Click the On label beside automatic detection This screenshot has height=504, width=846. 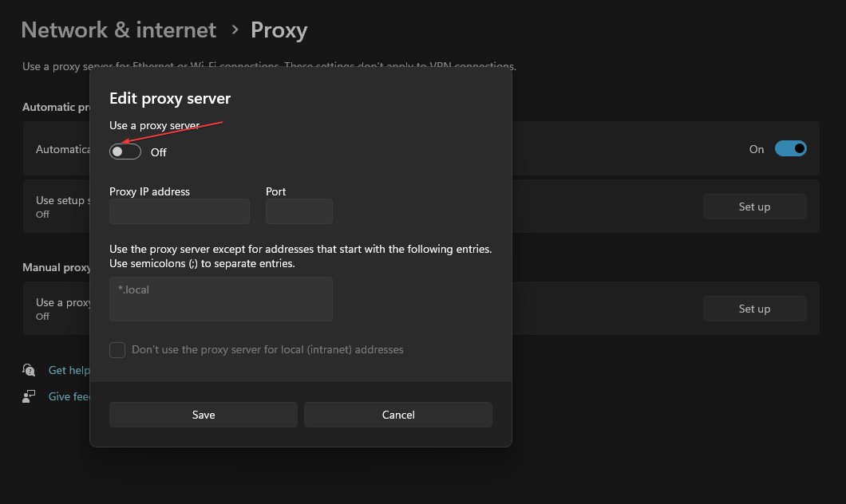coord(757,149)
